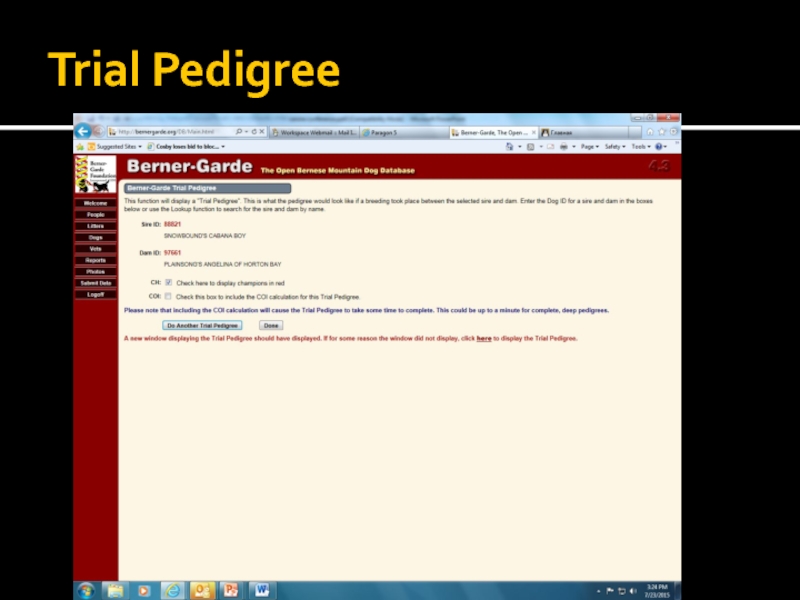The image size is (800, 600).
Task: Check the COI calculation checkbox
Action: pyautogui.click(x=168, y=296)
